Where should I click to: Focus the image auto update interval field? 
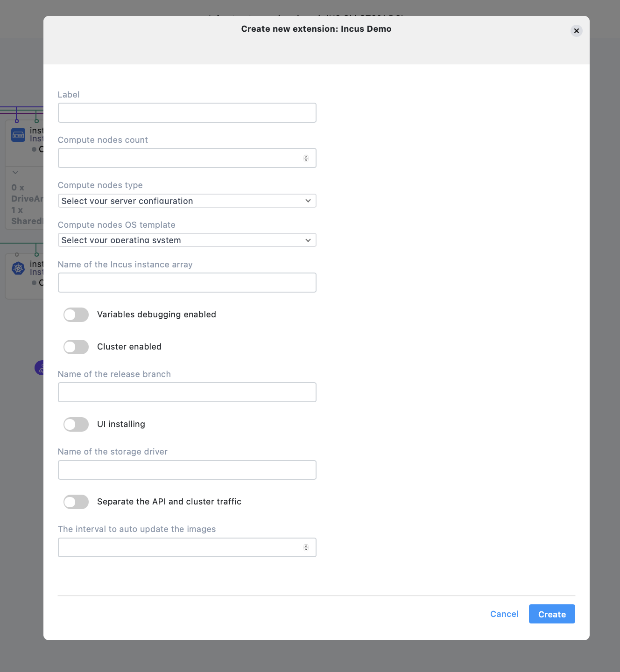tap(180, 547)
